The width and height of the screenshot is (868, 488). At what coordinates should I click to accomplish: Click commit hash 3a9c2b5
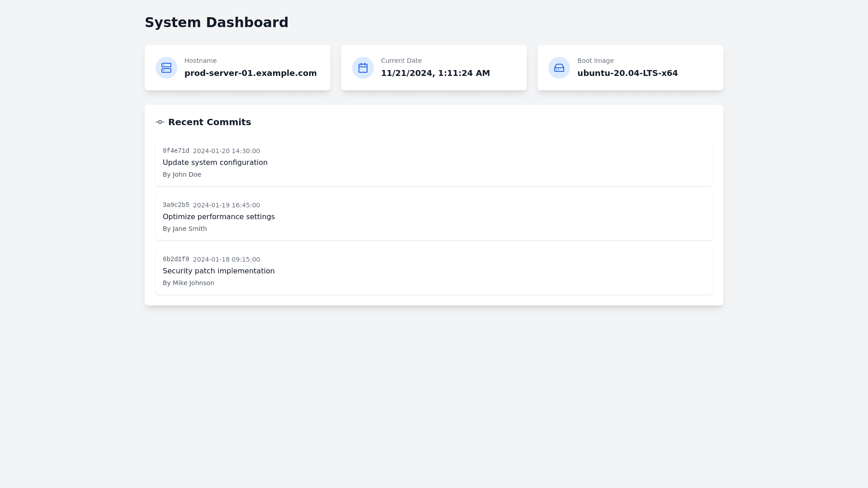(x=176, y=205)
